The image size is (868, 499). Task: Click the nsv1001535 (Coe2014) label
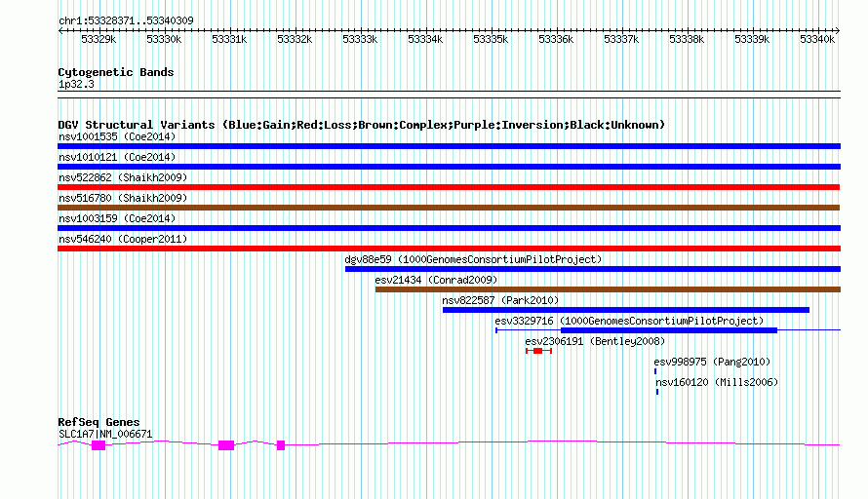pos(117,136)
